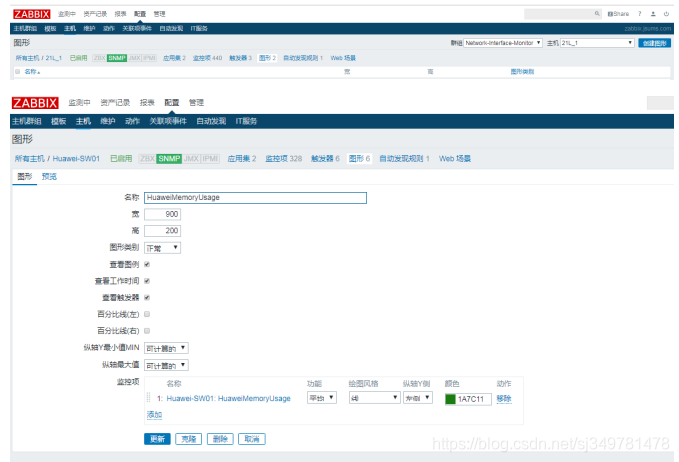Open 自动发现 in the Huawei-SW01 page sub-navigation
Screen dimensions: 679x462
tap(211, 121)
